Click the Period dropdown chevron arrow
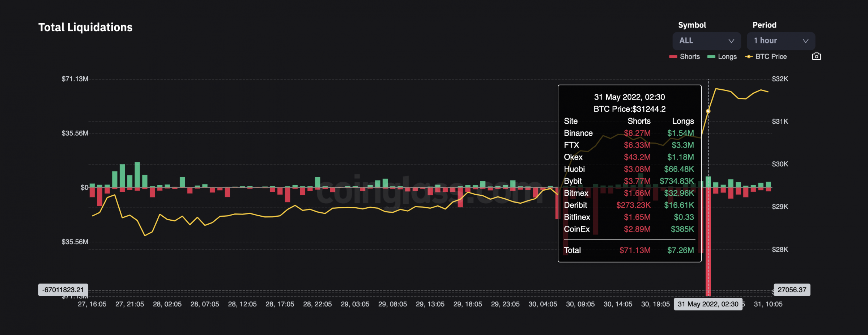The width and height of the screenshot is (868, 335). (x=805, y=41)
